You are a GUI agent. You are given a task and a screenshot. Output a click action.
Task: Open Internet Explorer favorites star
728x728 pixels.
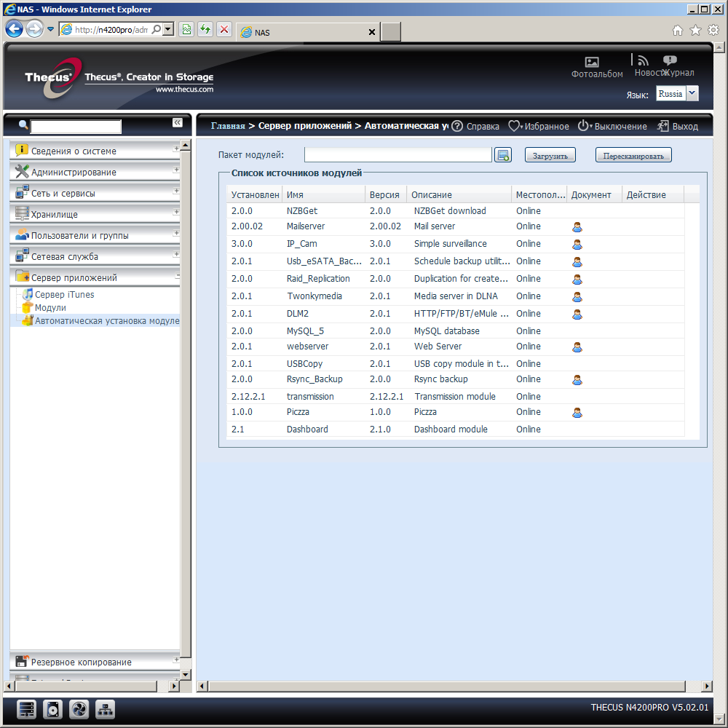point(695,30)
